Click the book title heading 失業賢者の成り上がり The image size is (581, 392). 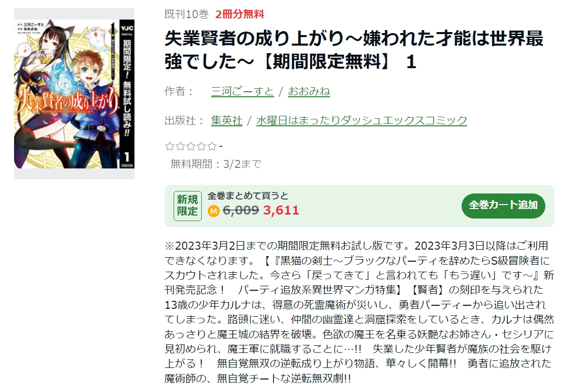354,50
